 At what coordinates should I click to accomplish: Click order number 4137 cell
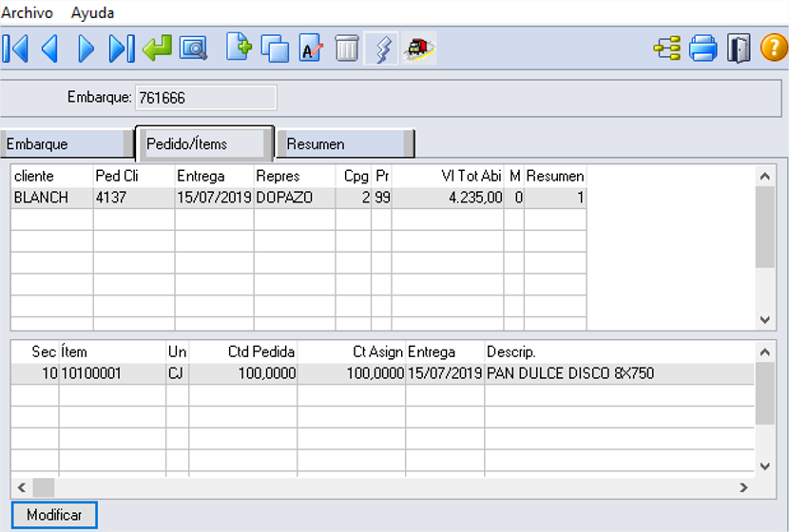point(134,198)
